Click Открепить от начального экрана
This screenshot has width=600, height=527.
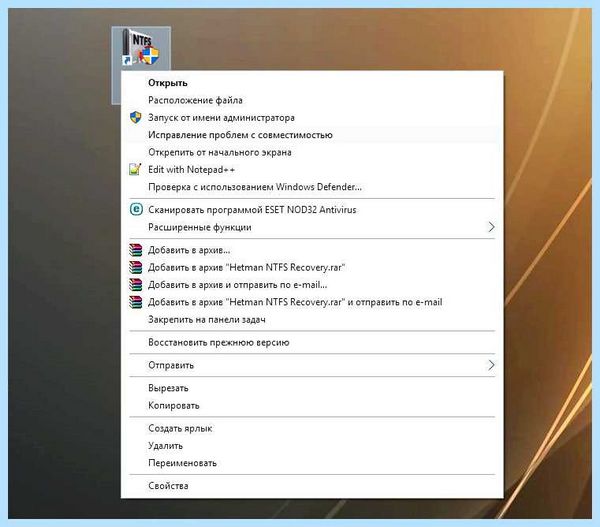(x=312, y=152)
